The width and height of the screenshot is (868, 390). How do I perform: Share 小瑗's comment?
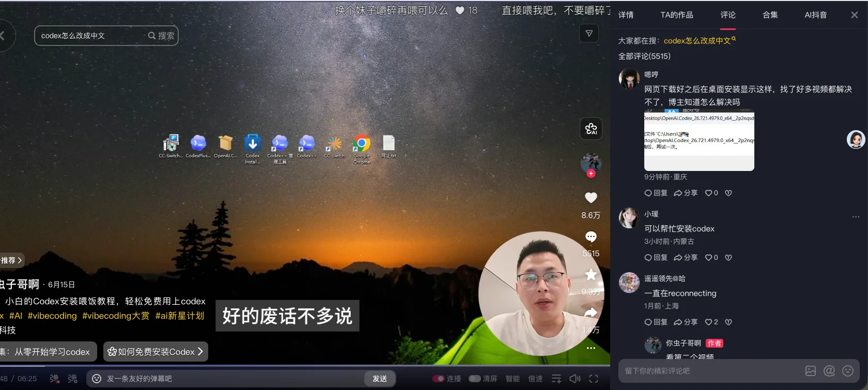[686, 257]
